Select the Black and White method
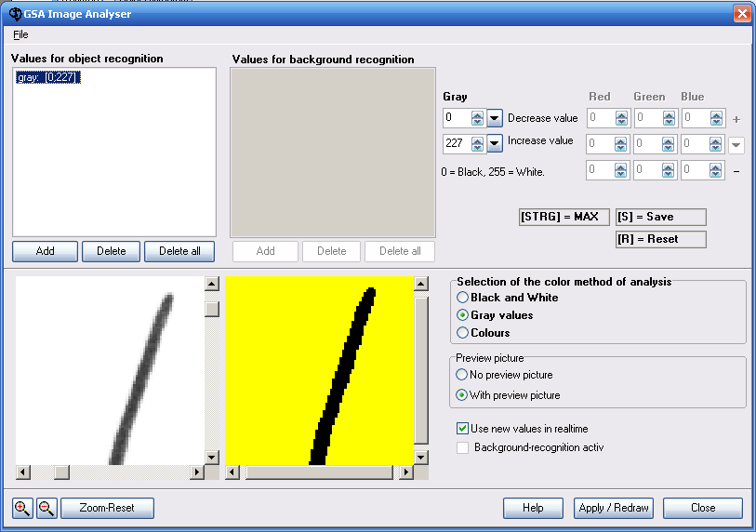Image resolution: width=756 pixels, height=532 pixels. (x=462, y=297)
